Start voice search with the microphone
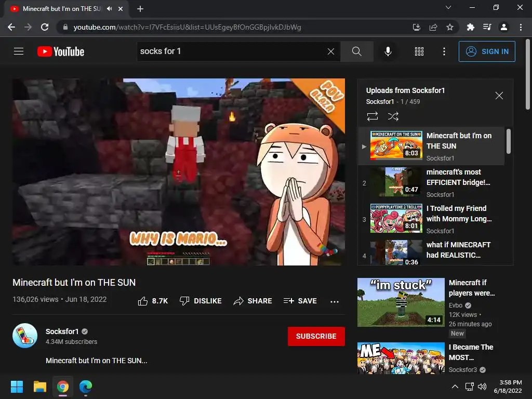Image resolution: width=532 pixels, height=399 pixels. (x=388, y=51)
